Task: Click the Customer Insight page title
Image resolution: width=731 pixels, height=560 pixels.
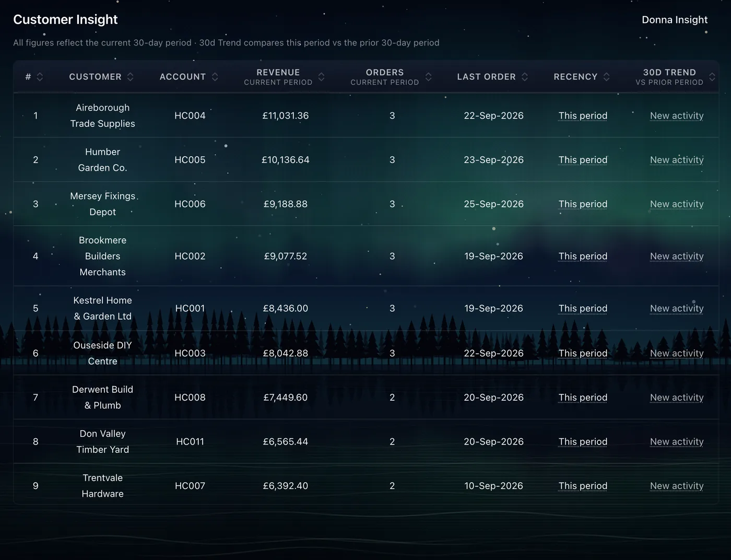Action: pos(65,19)
